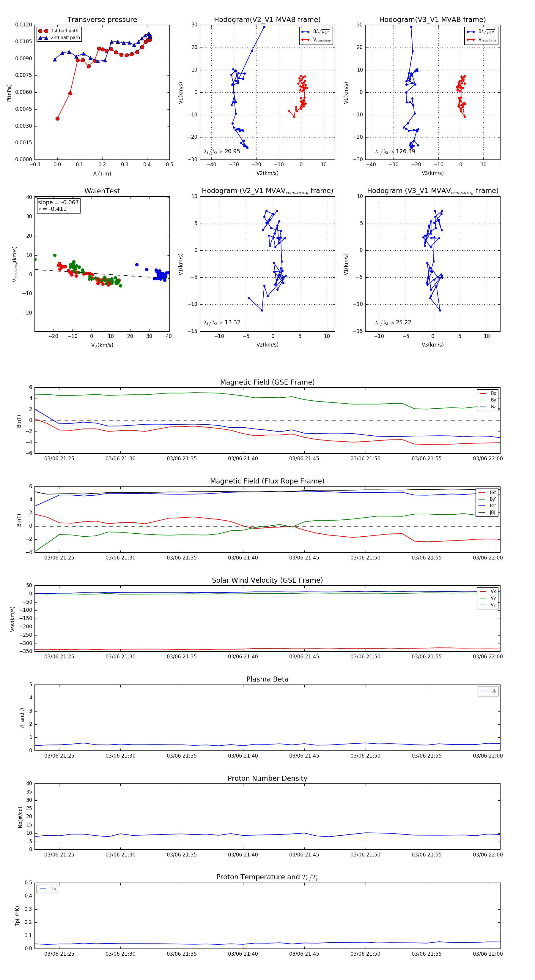This screenshot has height=980, width=535.
Task: Click the WalenTest "V_A(km/s)" x-axis label
Action: tap(102, 345)
